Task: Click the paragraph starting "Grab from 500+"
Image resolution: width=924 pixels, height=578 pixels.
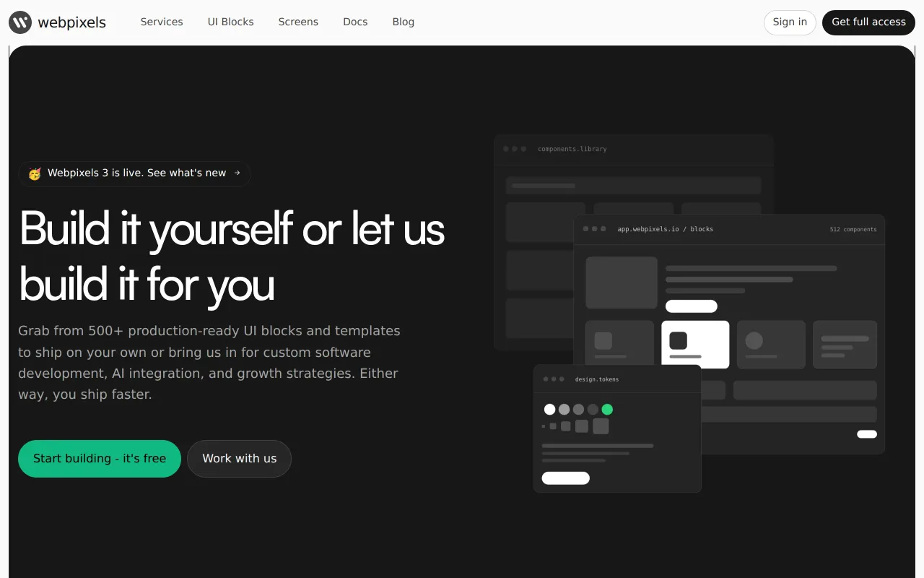Action: point(209,363)
